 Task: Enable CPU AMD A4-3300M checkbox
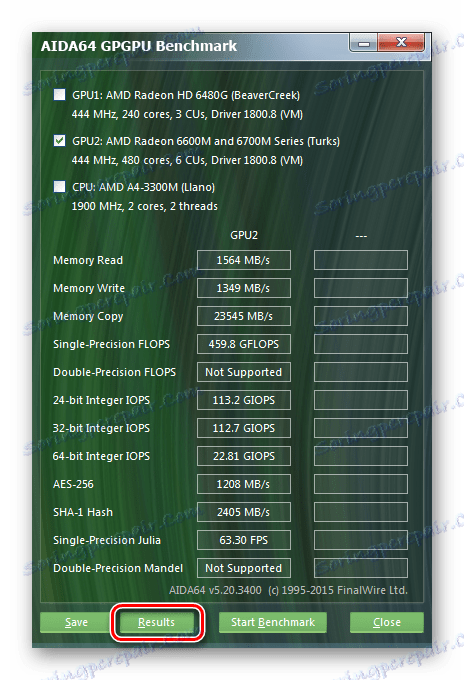point(59,187)
